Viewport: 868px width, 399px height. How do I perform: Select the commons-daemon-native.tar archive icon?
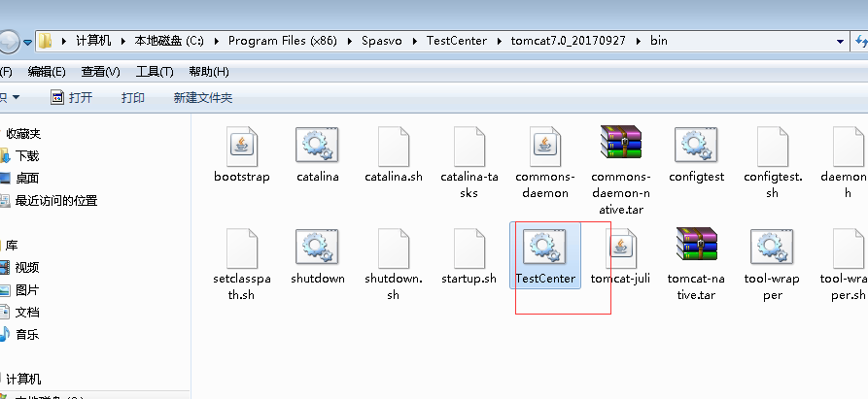pyautogui.click(x=620, y=142)
